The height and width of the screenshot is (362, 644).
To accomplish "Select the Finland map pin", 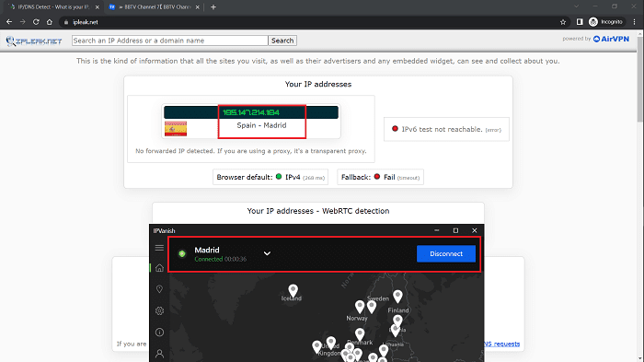I will point(397,297).
